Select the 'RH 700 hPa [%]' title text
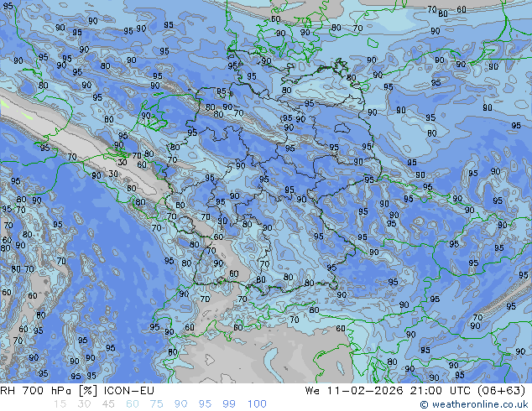 49,391
